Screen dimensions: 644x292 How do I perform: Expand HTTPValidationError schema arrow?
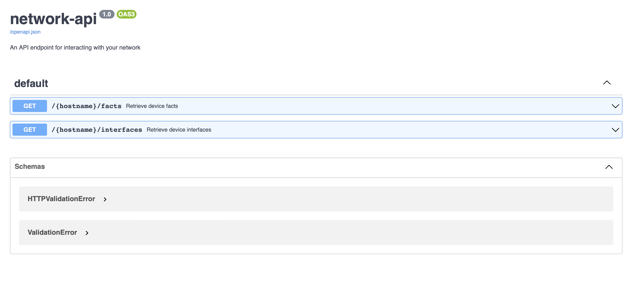point(105,199)
